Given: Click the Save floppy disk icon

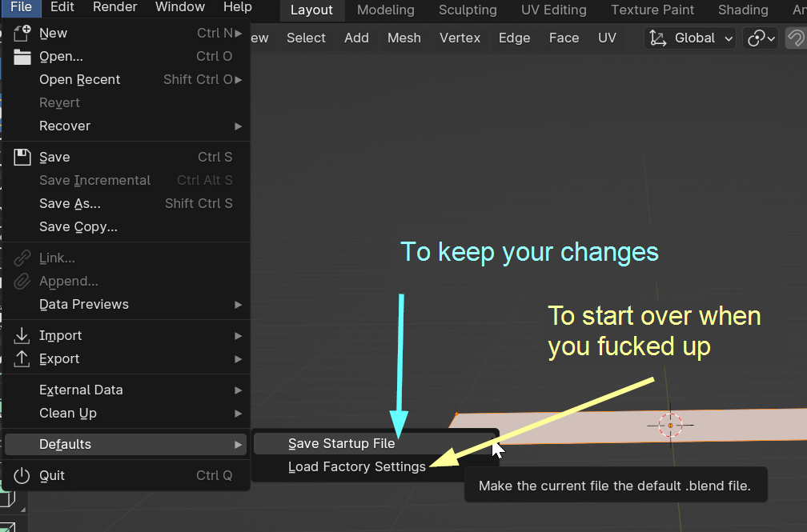Looking at the screenshot, I should [22, 157].
